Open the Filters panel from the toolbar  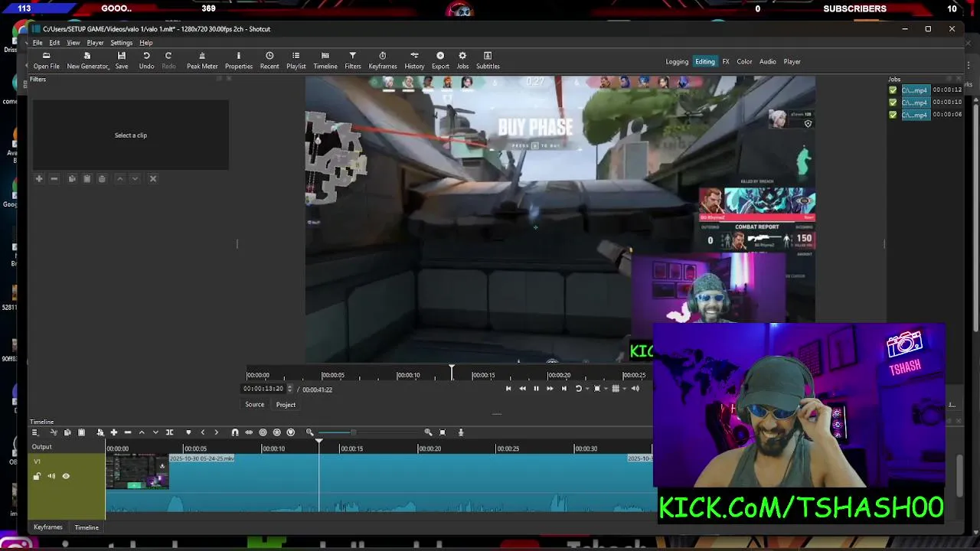353,60
